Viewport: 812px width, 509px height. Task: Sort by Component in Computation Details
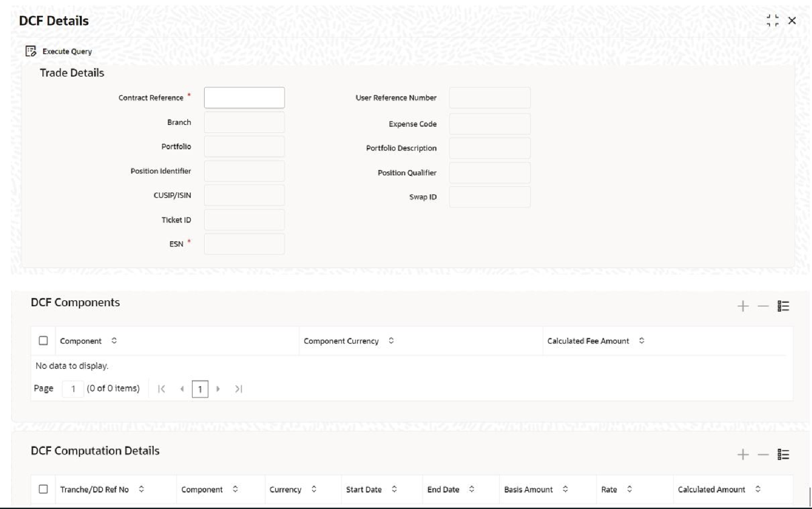[235, 490]
